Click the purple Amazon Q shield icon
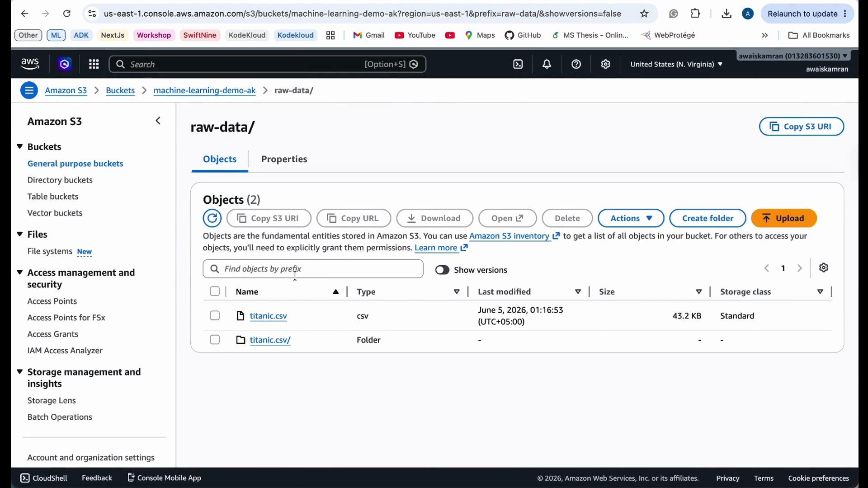 (x=65, y=65)
